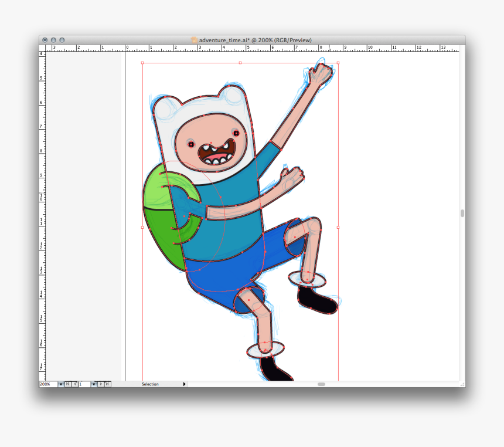Click the window close button
The image size is (504, 447).
pyautogui.click(x=45, y=40)
